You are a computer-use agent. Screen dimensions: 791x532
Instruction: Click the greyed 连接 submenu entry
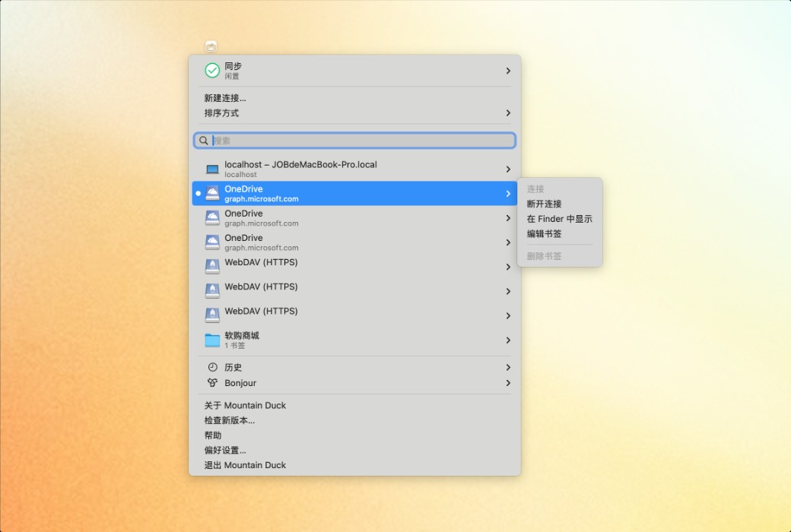pyautogui.click(x=535, y=189)
